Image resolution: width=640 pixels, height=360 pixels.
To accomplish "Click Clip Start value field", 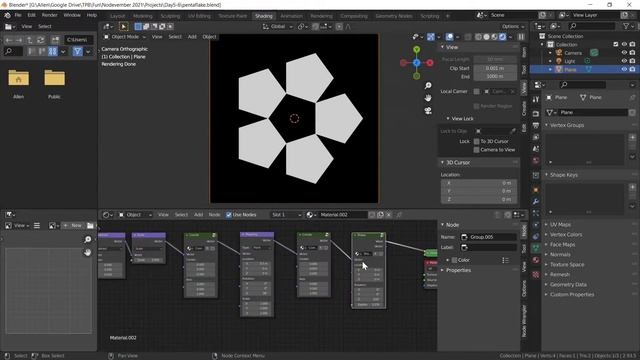I will point(495,69).
